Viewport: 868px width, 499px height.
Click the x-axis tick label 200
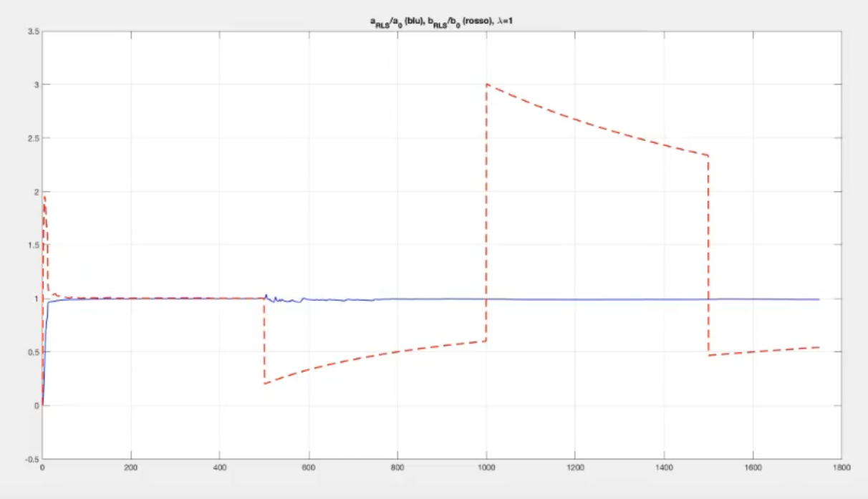coord(131,466)
